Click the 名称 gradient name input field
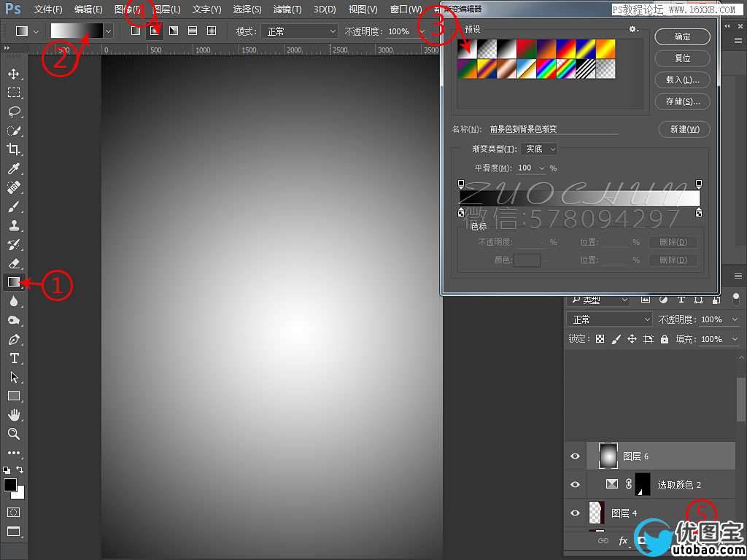This screenshot has height=560, width=747. pyautogui.click(x=553, y=129)
